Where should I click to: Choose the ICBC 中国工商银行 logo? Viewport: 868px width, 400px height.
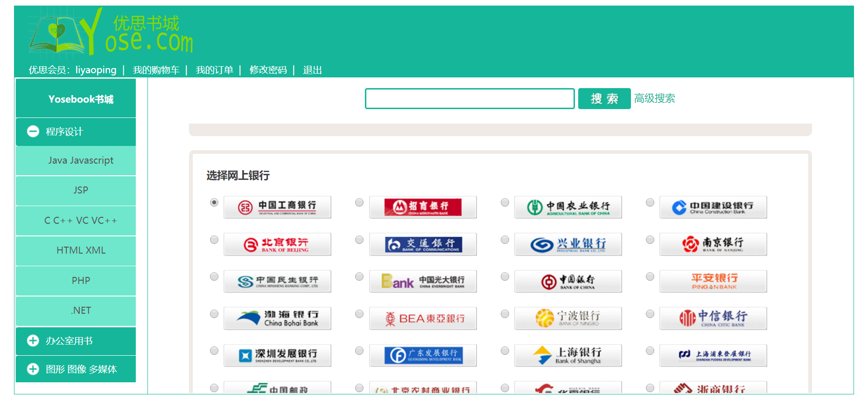click(277, 207)
